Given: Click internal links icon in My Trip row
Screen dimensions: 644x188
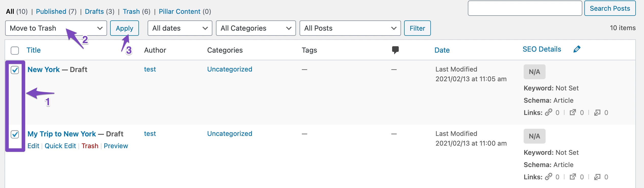Looking at the screenshot, I should tap(548, 177).
